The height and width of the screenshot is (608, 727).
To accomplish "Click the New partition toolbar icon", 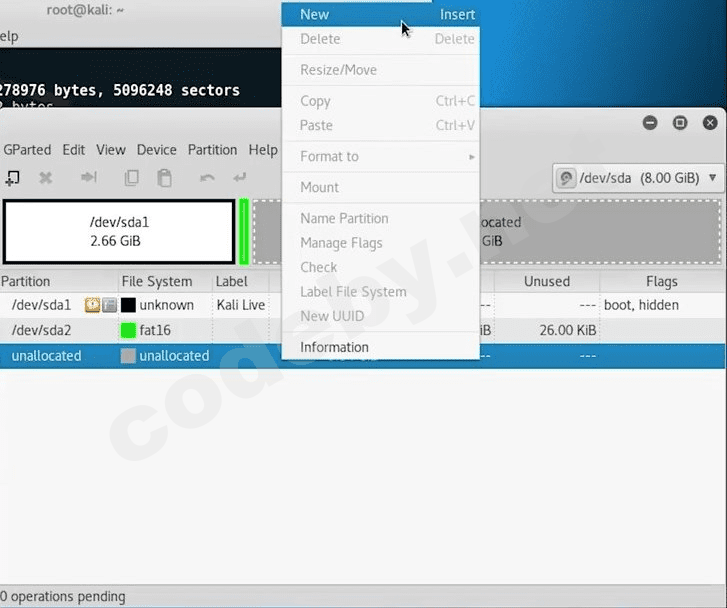I will coord(12,178).
